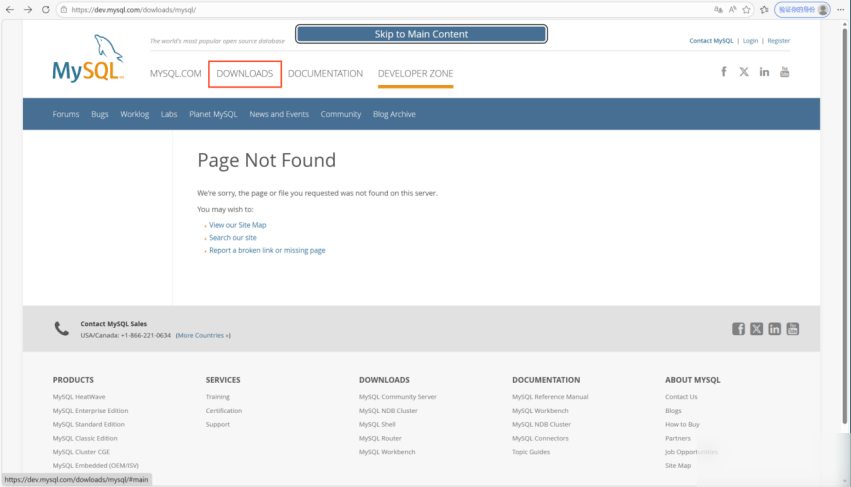Open Forums in the blue menu bar

(x=66, y=114)
